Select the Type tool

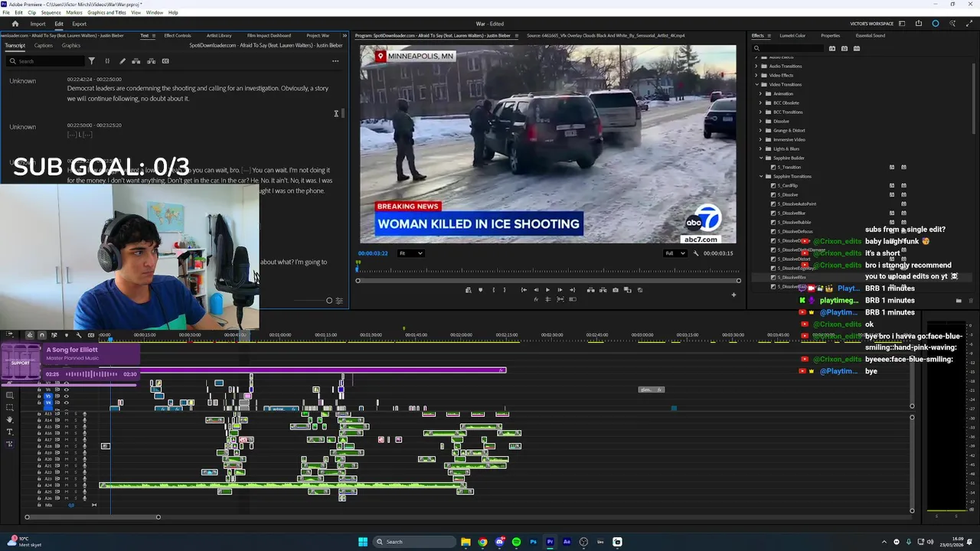[x=10, y=432]
